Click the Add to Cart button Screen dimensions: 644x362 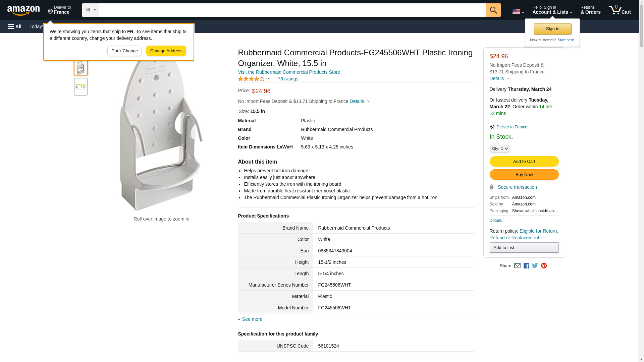pyautogui.click(x=524, y=162)
